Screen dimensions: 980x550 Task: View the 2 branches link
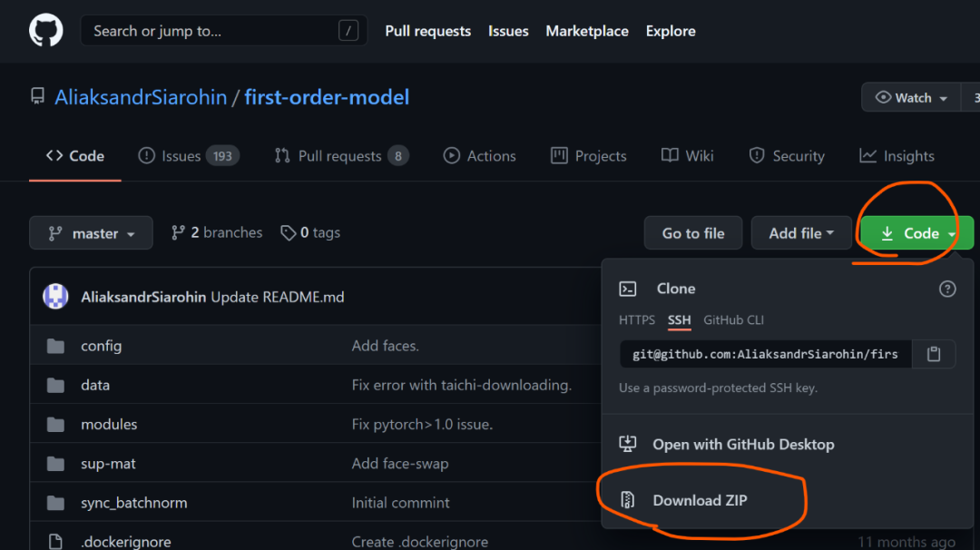pyautogui.click(x=217, y=232)
